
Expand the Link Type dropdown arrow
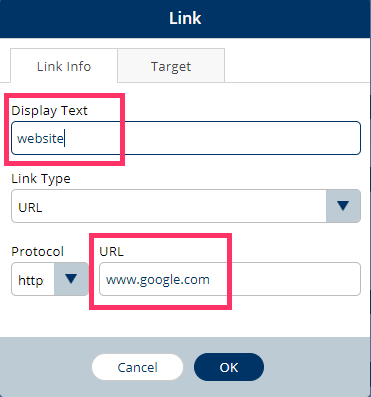(343, 206)
